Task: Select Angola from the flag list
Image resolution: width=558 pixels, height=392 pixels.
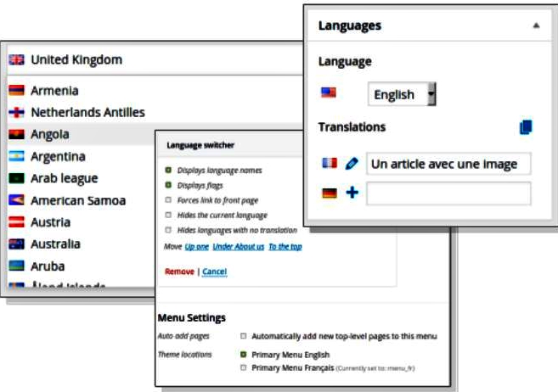Action: tap(82, 134)
